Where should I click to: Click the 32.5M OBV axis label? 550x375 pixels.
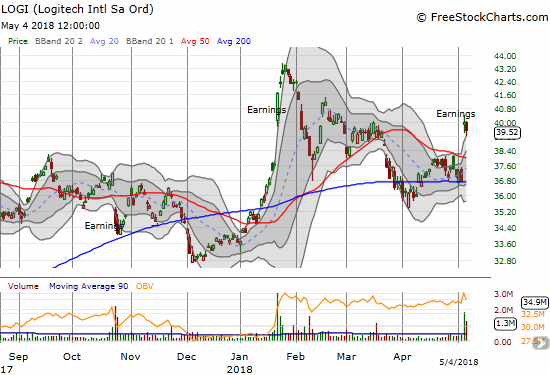tap(532, 314)
